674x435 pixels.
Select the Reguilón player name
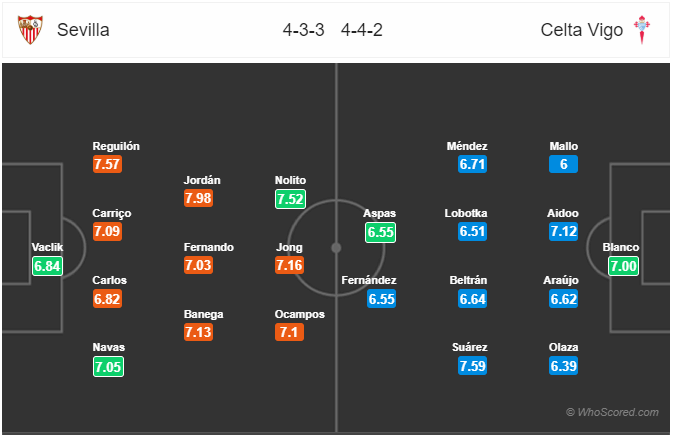(116, 146)
